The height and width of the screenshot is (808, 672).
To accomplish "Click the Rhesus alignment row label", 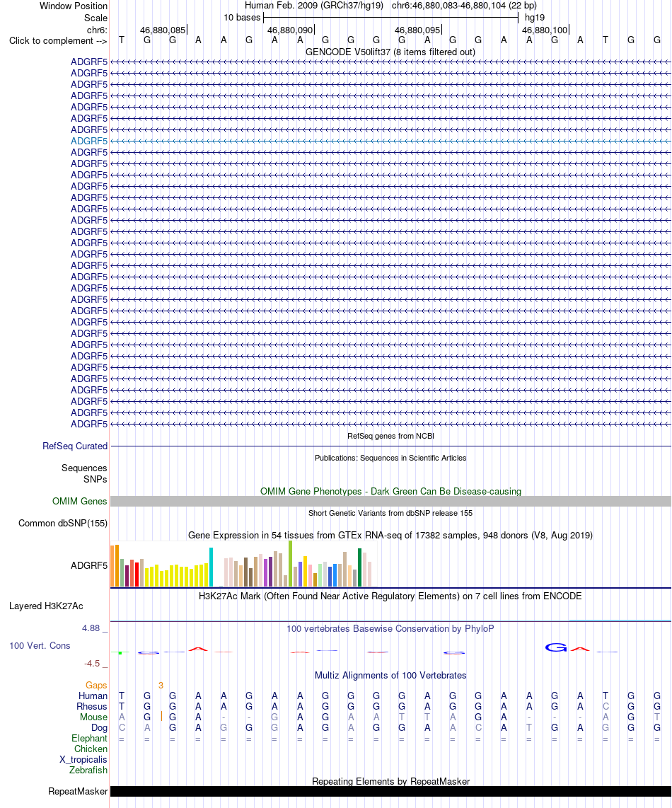I will coord(92,707).
